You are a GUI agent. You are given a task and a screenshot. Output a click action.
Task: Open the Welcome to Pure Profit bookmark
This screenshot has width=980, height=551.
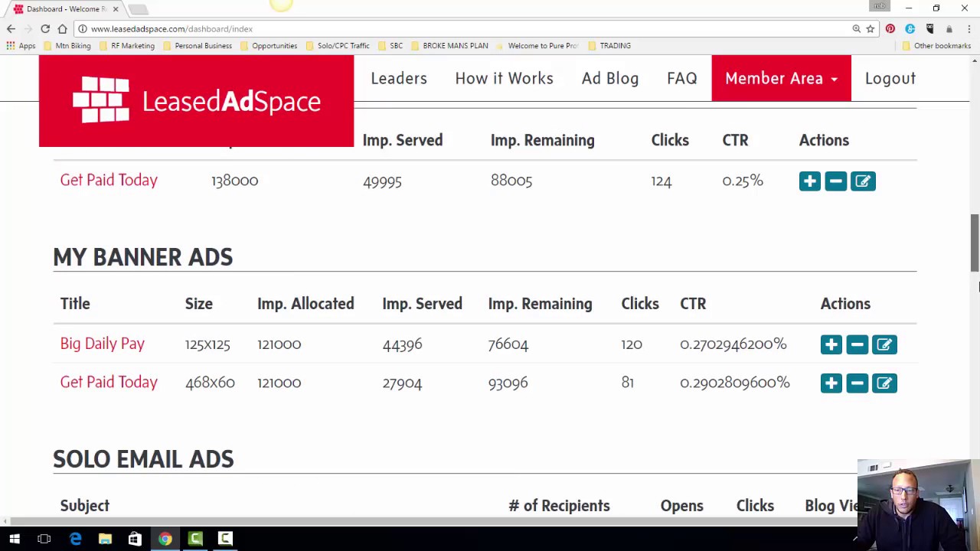pyautogui.click(x=537, y=46)
